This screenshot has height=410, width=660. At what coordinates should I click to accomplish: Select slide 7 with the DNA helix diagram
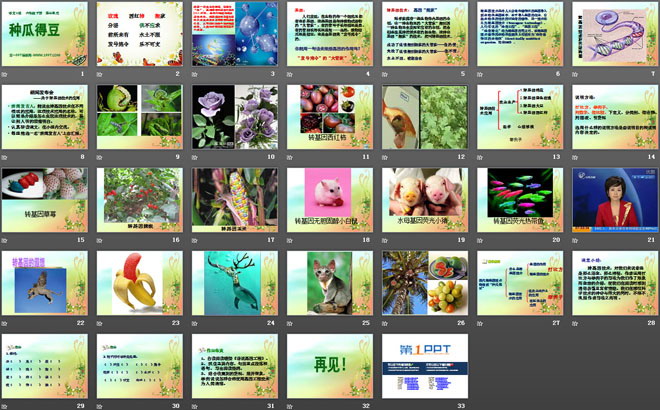pyautogui.click(x=615, y=34)
